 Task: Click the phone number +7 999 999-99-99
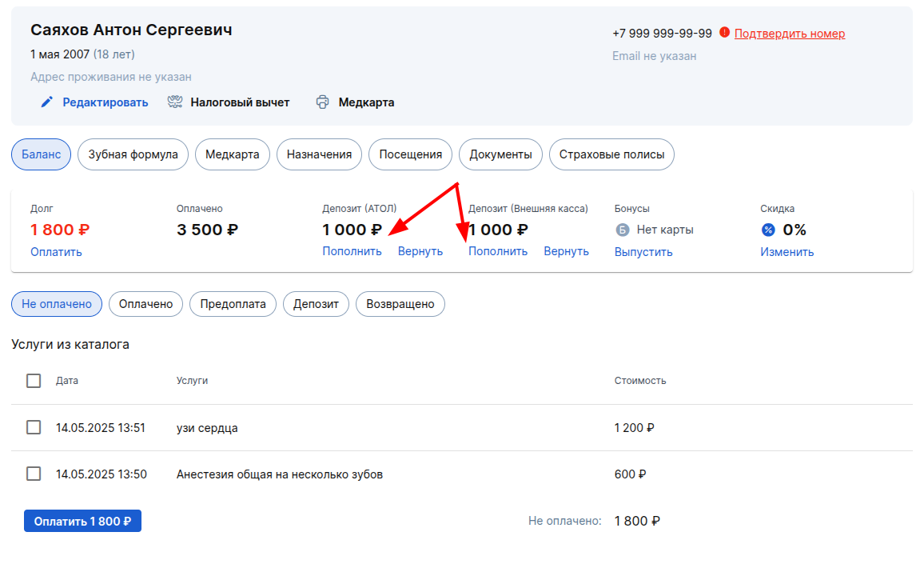tap(663, 34)
